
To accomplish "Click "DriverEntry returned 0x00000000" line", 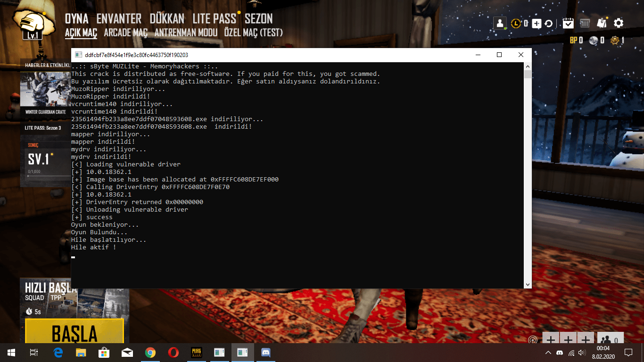I will [145, 202].
